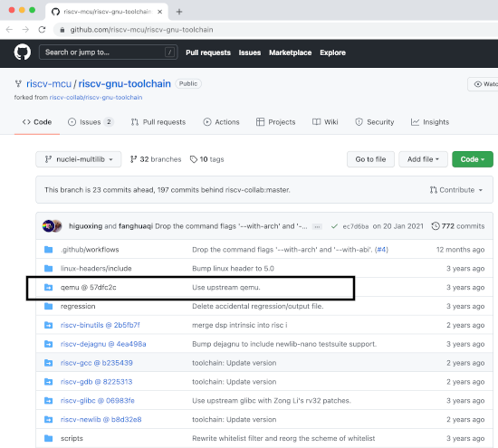Open Pull requests in top navigation bar
This screenshot has height=448, width=498.
tap(208, 52)
